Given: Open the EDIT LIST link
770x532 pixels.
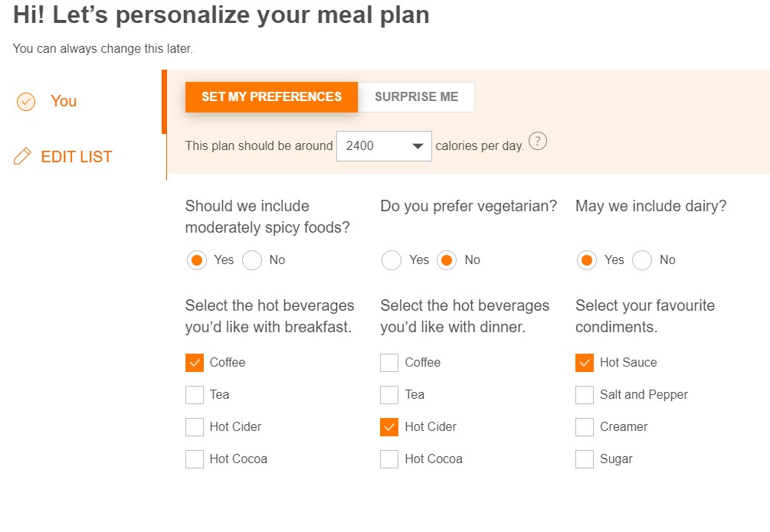Looking at the screenshot, I should coord(76,157).
